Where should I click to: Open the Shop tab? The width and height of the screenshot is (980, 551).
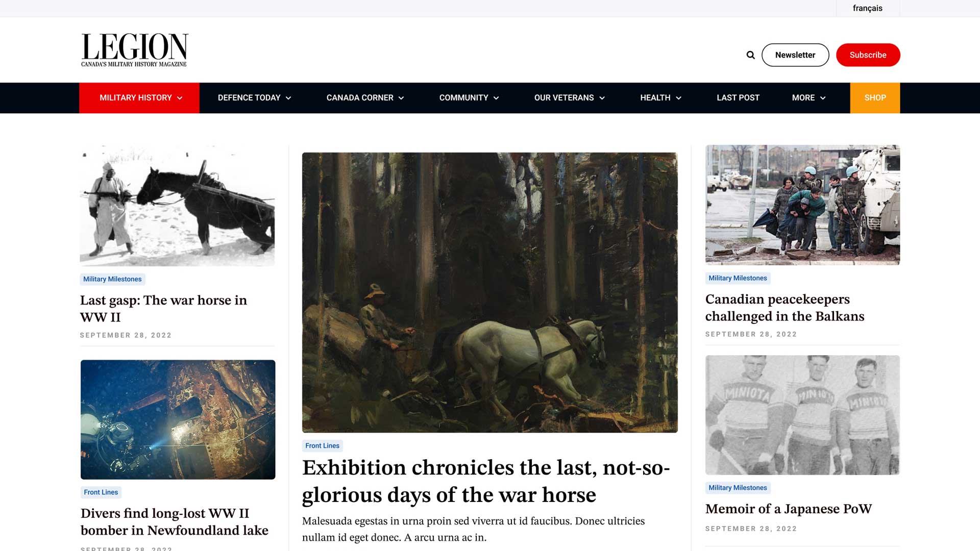click(875, 97)
